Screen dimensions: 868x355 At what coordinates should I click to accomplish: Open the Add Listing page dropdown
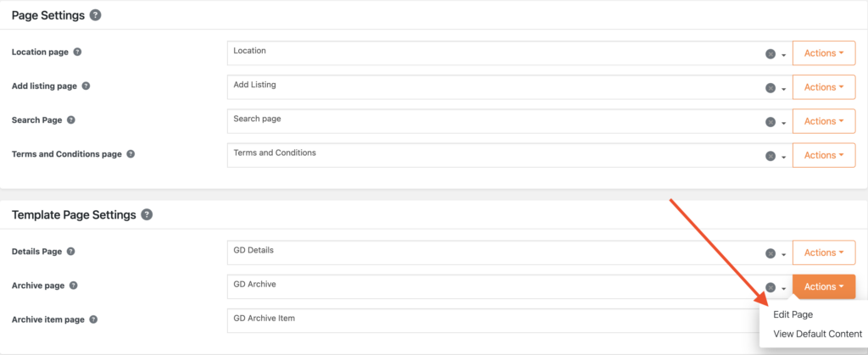tap(784, 88)
